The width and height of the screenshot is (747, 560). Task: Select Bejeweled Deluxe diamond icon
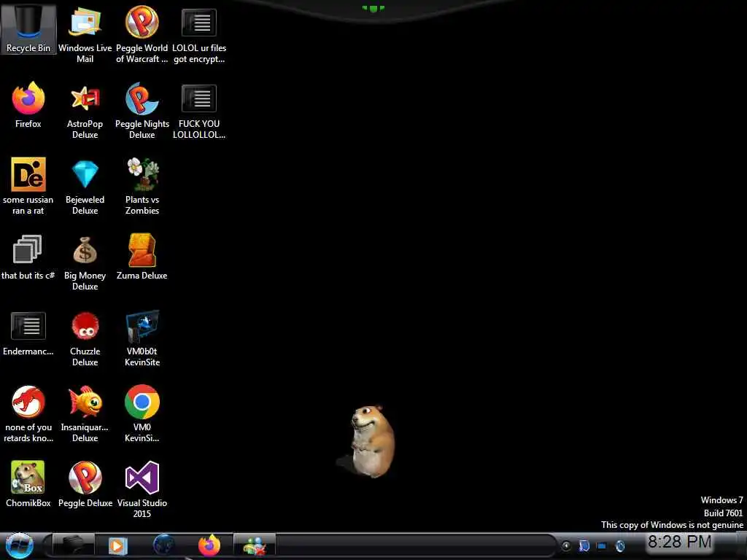click(85, 186)
